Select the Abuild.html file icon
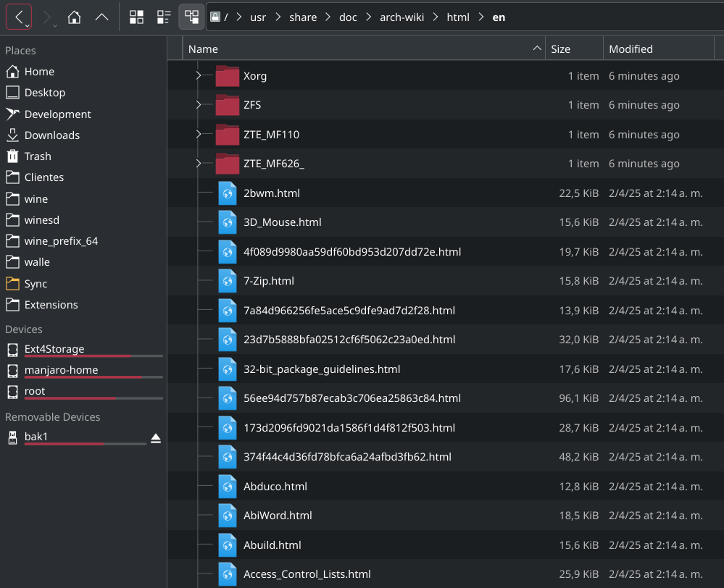The width and height of the screenshot is (724, 588). [227, 545]
